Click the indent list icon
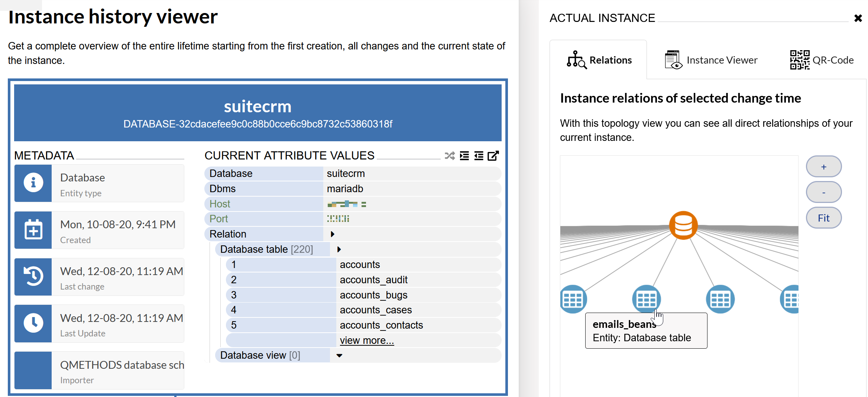 click(464, 156)
